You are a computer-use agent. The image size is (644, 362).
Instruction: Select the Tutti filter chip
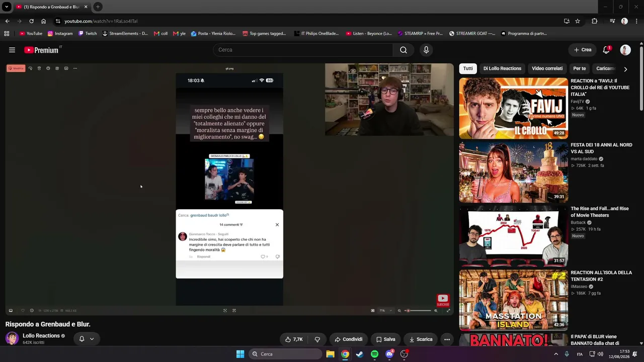point(468,68)
